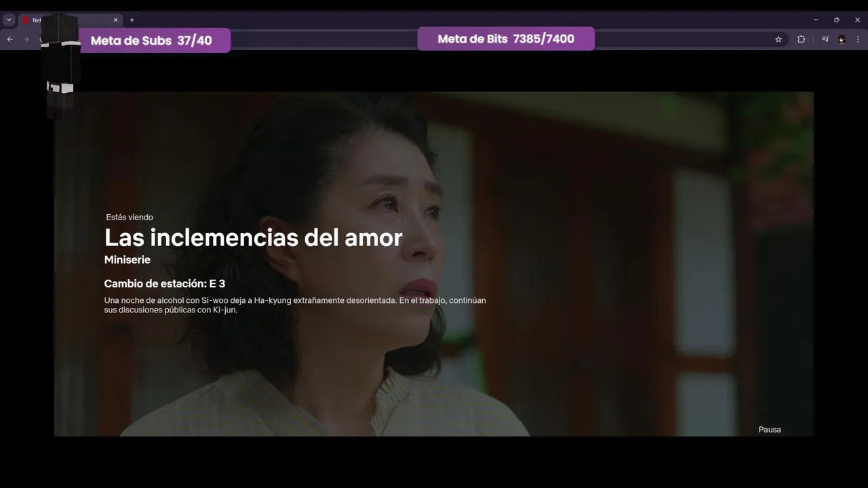The image size is (868, 488).
Task: Click the episode synopsis paragraph
Action: tap(295, 305)
